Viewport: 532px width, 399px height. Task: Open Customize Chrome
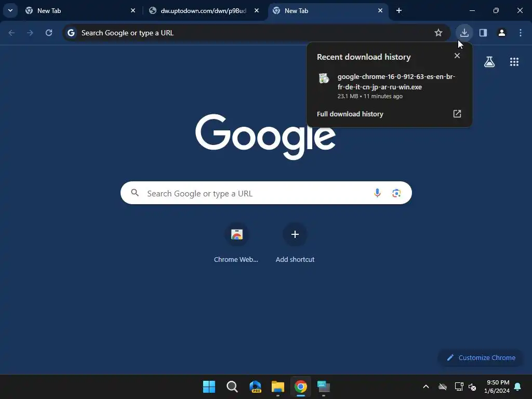click(x=481, y=357)
